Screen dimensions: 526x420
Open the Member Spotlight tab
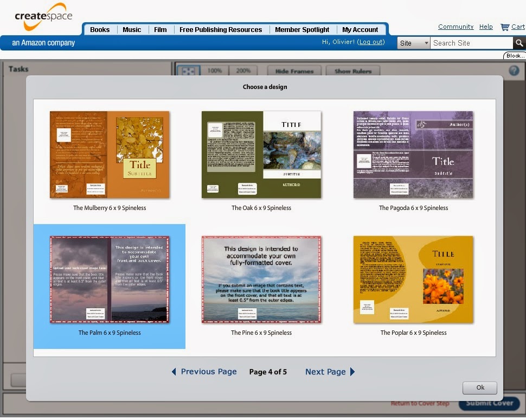[302, 29]
